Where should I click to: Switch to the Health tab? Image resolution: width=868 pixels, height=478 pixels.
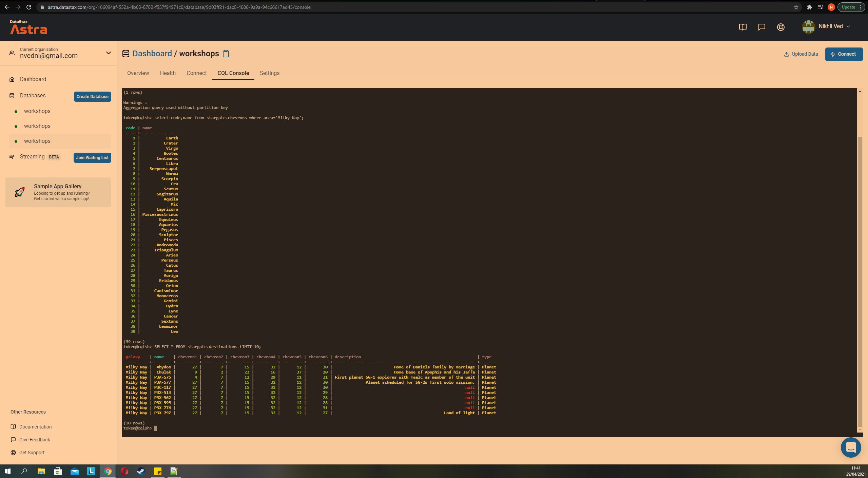[x=168, y=73]
